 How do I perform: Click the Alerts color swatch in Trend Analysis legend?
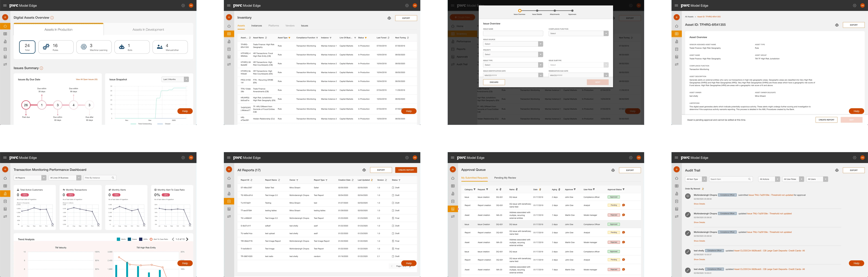[x=119, y=239]
